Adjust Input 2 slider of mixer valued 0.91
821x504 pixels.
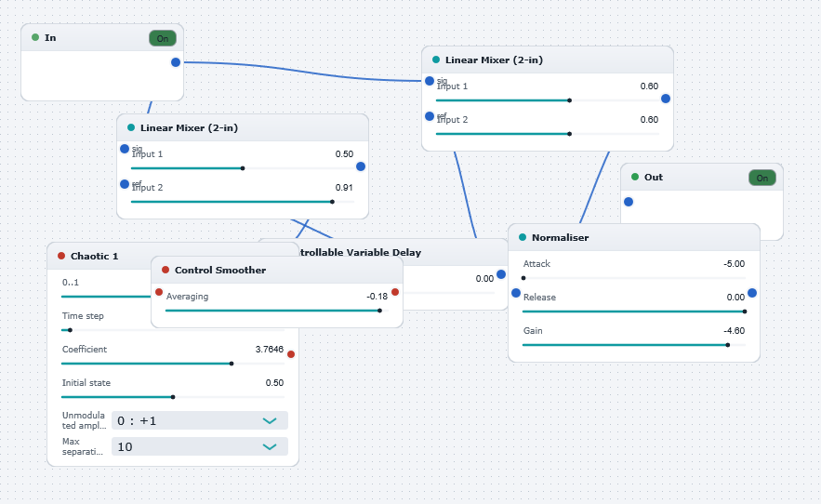click(243, 202)
